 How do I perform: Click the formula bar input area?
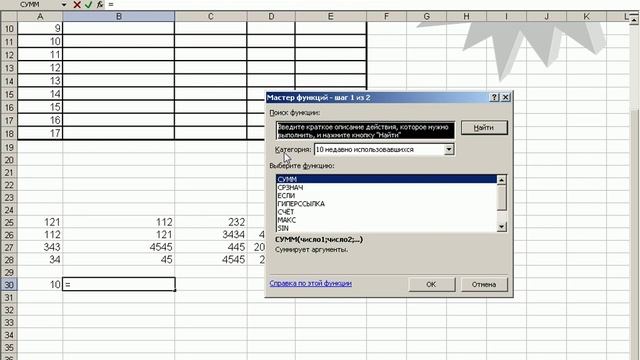pyautogui.click(x=371, y=4)
